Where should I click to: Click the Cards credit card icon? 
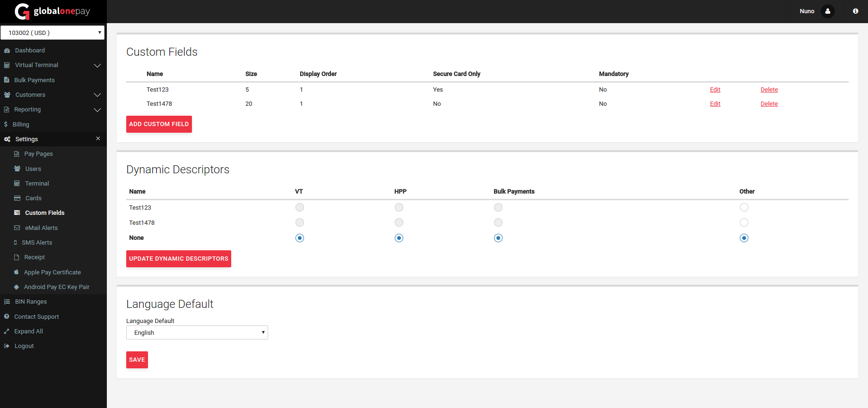[x=17, y=198]
